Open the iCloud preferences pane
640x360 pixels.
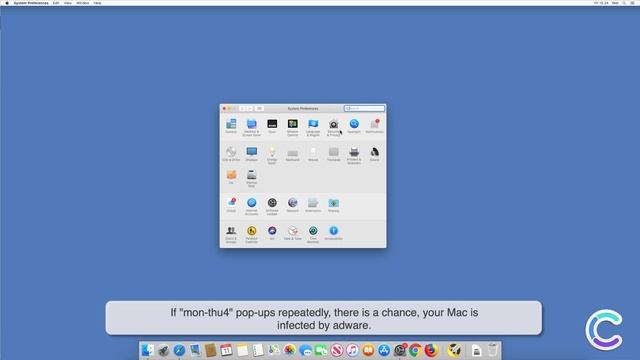pyautogui.click(x=231, y=205)
